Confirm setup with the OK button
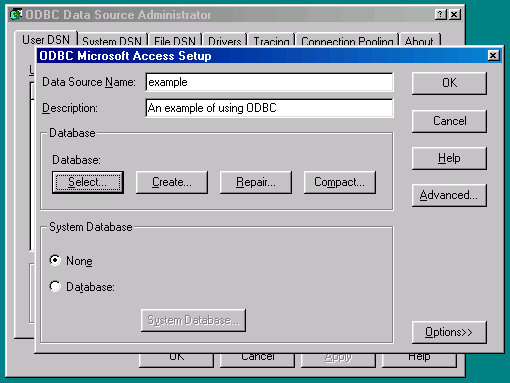 [449, 83]
